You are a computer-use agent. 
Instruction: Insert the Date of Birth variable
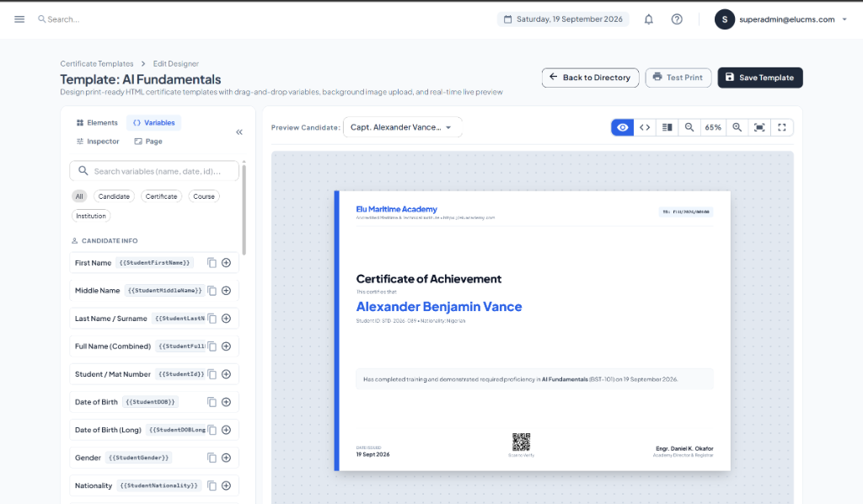pos(226,402)
